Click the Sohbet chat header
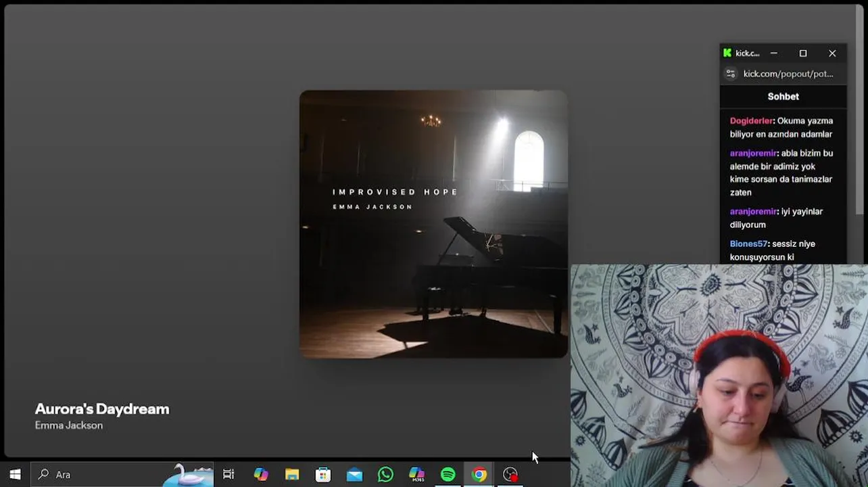The height and width of the screenshot is (487, 868). coord(783,97)
